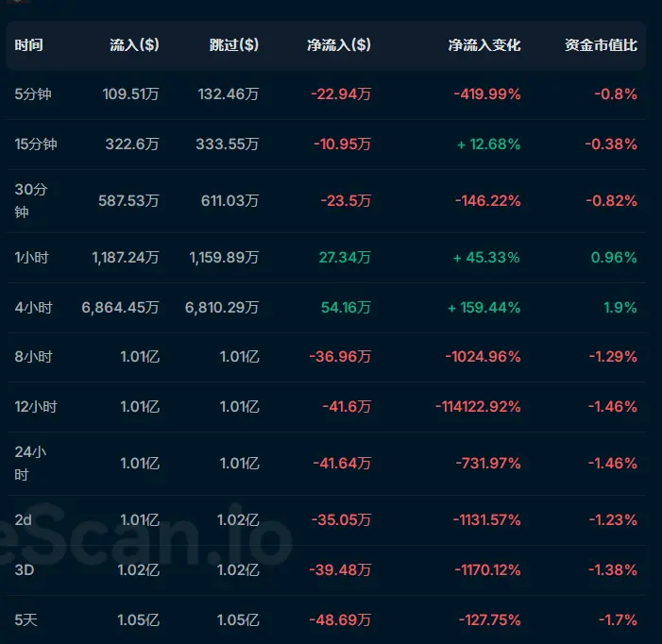Viewport: 662px width, 644px height.
Task: Sort by 跳过($) column header
Action: click(x=234, y=44)
